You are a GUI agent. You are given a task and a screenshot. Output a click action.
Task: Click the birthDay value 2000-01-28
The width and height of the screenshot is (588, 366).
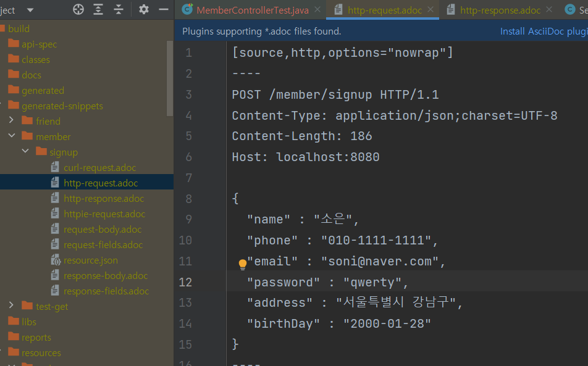point(387,323)
